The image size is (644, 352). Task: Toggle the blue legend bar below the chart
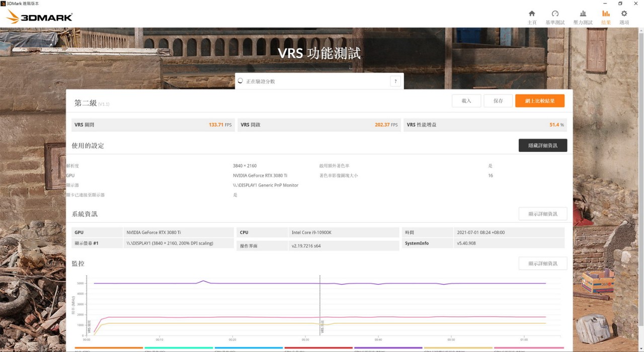pyautogui.click(x=249, y=348)
